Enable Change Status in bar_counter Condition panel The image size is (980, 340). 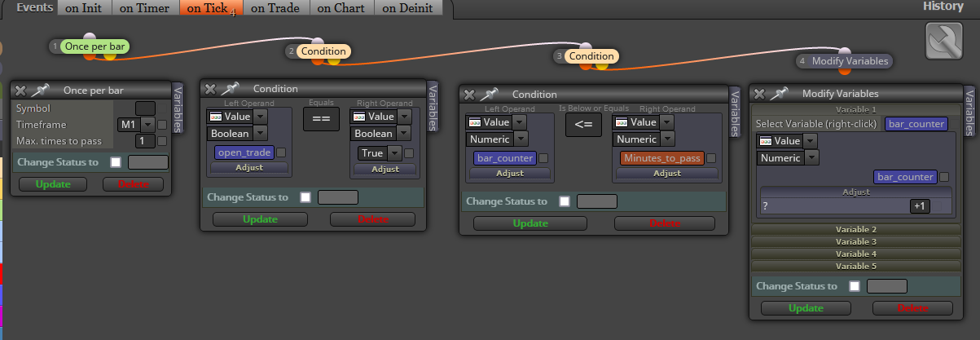coord(564,201)
